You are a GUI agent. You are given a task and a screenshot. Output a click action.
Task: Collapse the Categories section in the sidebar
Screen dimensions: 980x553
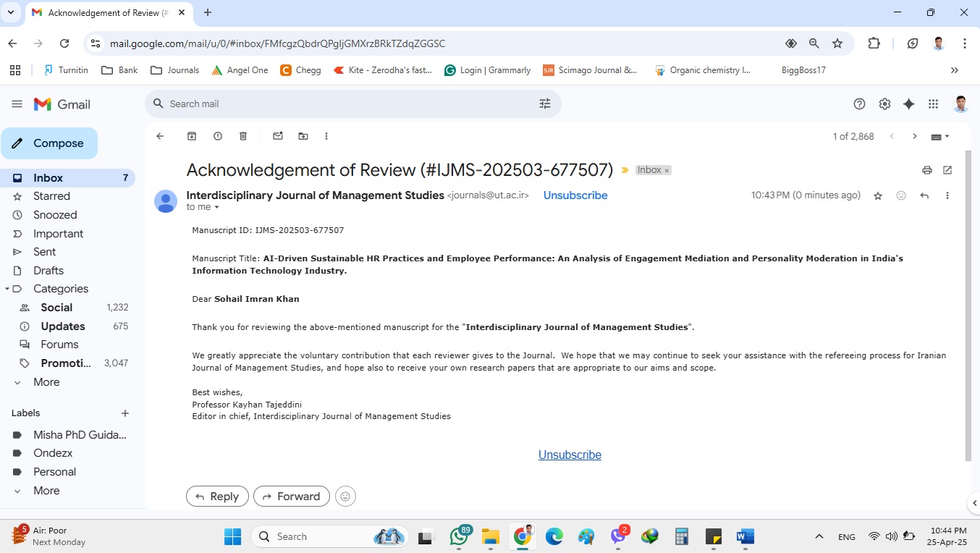[7, 289]
